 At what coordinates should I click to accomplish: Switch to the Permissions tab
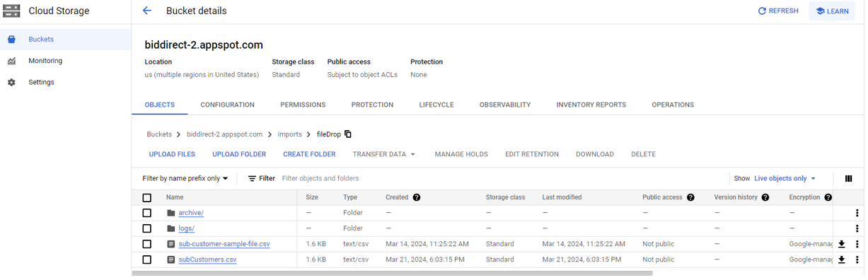[x=303, y=105]
